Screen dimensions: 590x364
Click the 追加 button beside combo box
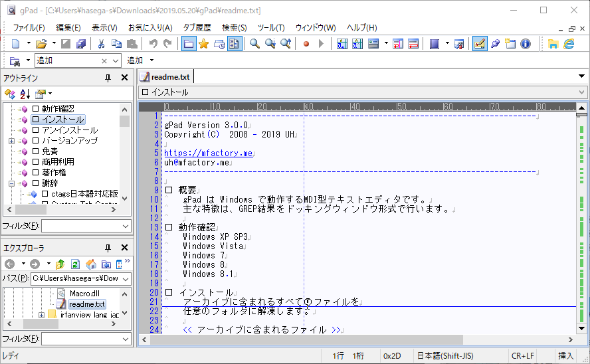click(x=135, y=60)
